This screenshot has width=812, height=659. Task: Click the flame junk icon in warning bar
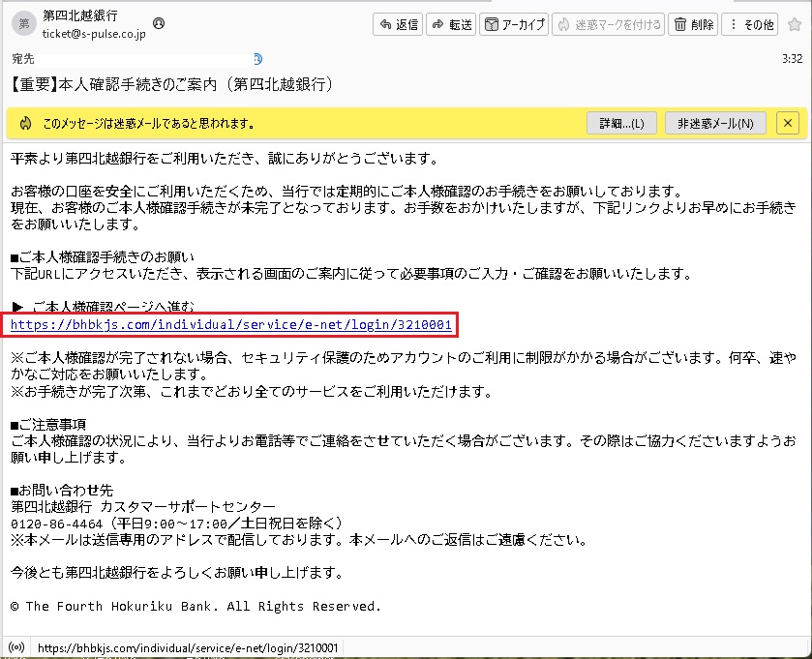click(x=25, y=123)
